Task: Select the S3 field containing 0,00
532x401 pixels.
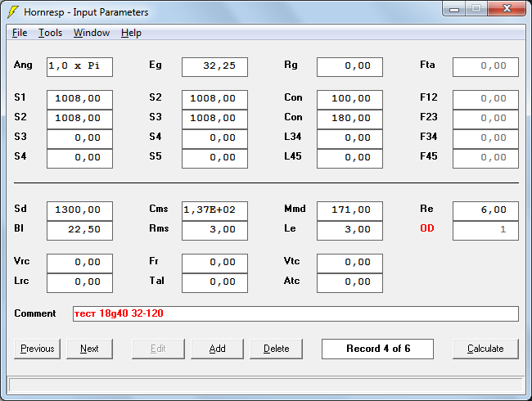Action: tap(79, 139)
